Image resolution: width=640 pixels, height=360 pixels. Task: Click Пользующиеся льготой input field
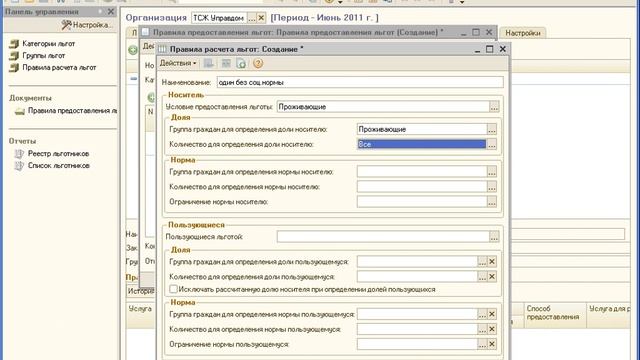tap(383, 237)
